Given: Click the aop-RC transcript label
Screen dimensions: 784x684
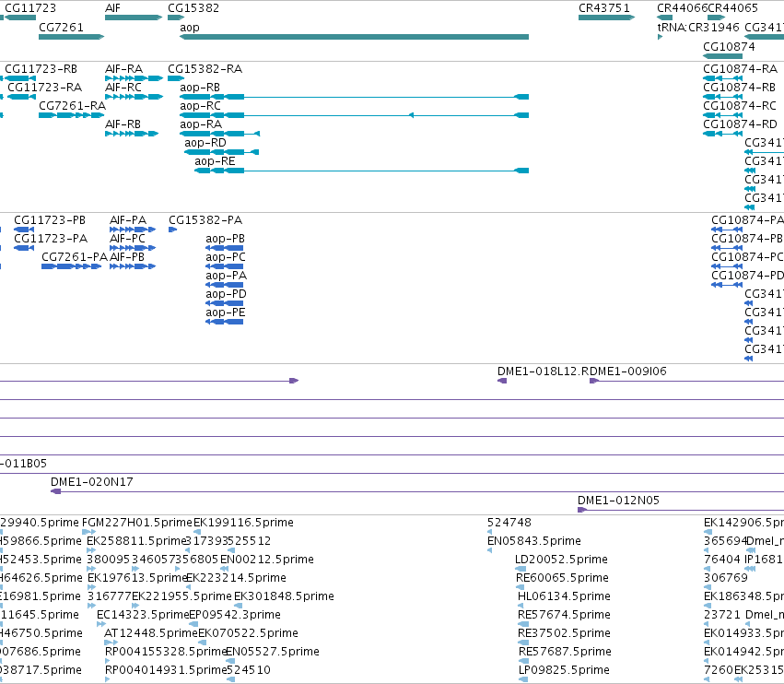Looking at the screenshot, I should pos(201,106).
